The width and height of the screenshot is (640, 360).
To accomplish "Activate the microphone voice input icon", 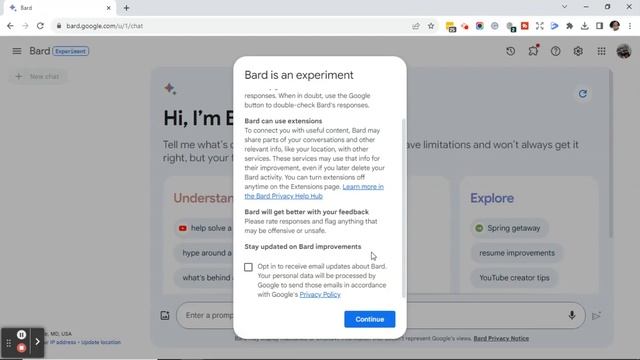I will pos(572,315).
